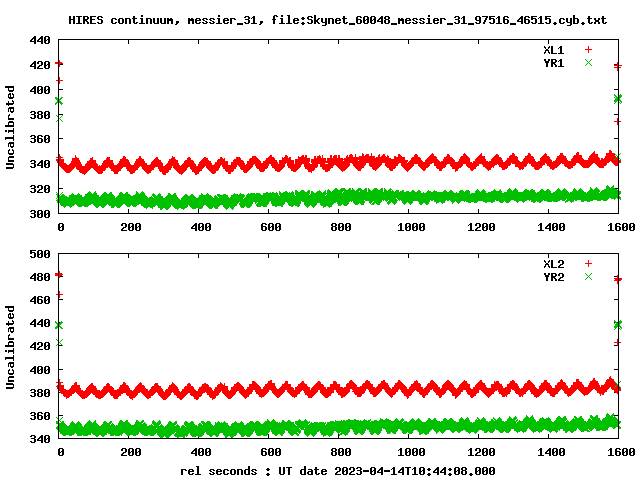Click y-axis value 500 on the bottom plot
Viewport: 640px width, 480px height.
[x=40, y=254]
